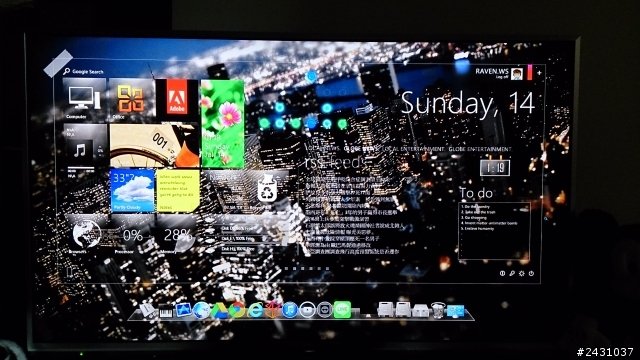Switch to the LOCAL NEWS feed tab
The height and width of the screenshot is (360, 640).
tap(323, 149)
